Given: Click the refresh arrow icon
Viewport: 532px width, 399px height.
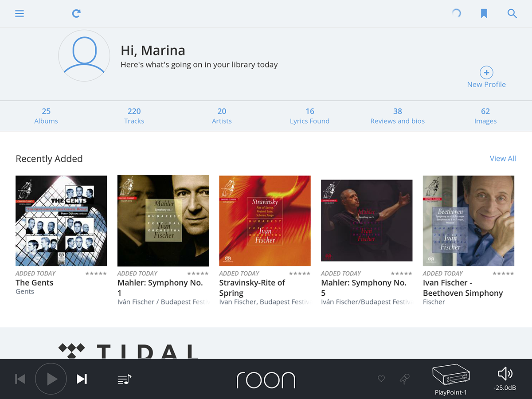Looking at the screenshot, I should [x=76, y=14].
